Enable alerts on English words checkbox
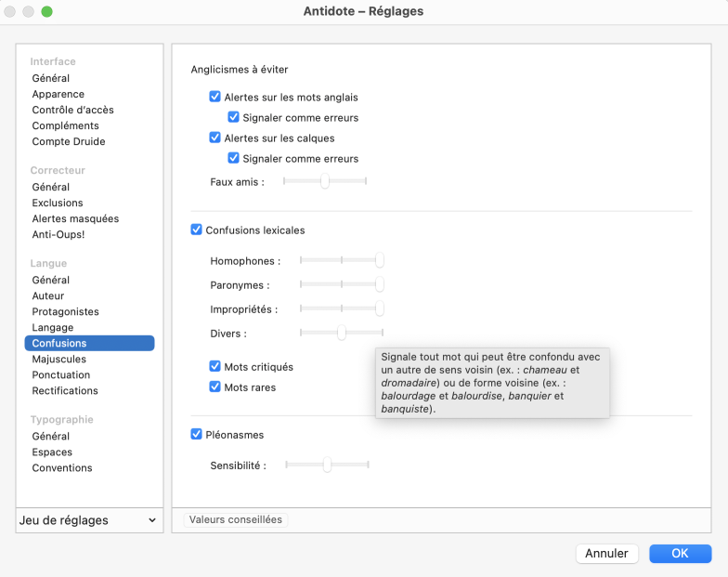Screen dimensions: 728x577 (215, 97)
